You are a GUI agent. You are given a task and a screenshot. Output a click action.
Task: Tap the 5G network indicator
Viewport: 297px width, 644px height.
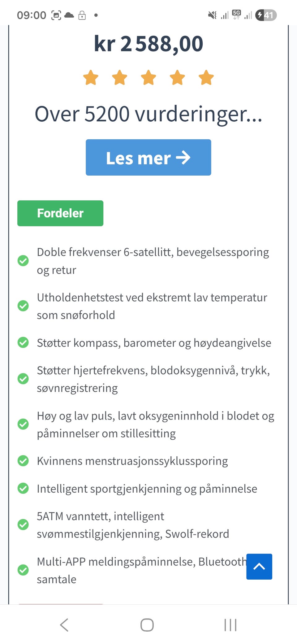point(236,14)
